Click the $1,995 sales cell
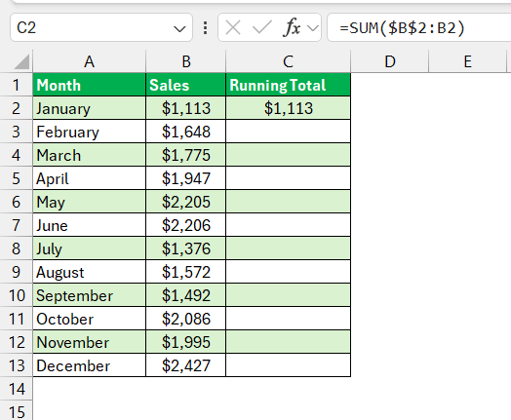The image size is (511, 420). [185, 342]
